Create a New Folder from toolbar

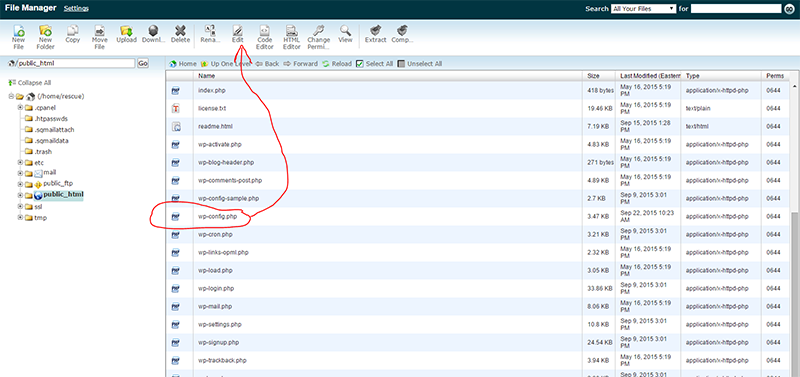45,31
